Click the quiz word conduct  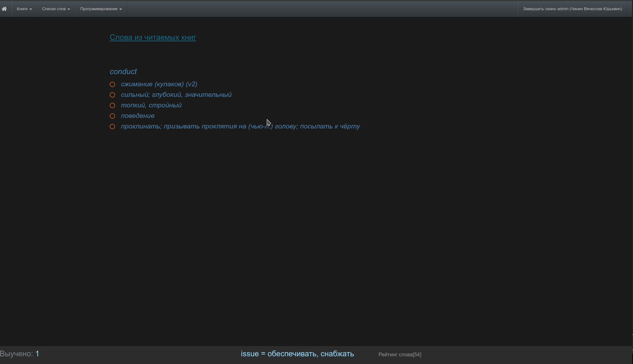pos(123,72)
